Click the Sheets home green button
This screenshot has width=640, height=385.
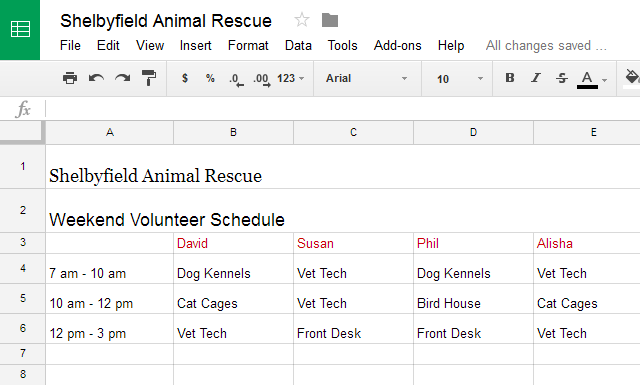20,30
